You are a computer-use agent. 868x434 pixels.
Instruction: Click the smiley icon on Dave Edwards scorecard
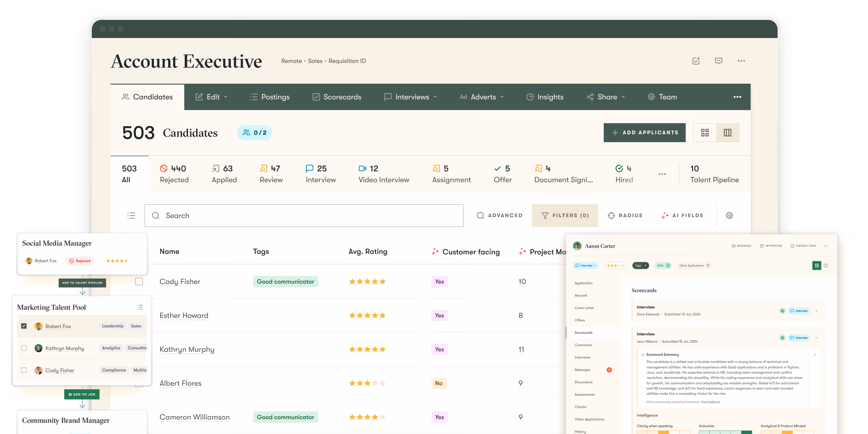click(x=782, y=311)
